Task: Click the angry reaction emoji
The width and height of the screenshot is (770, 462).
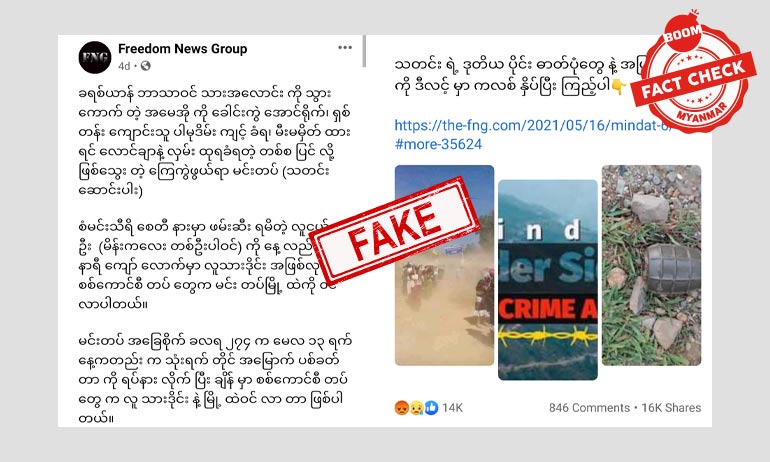Action: (402, 408)
